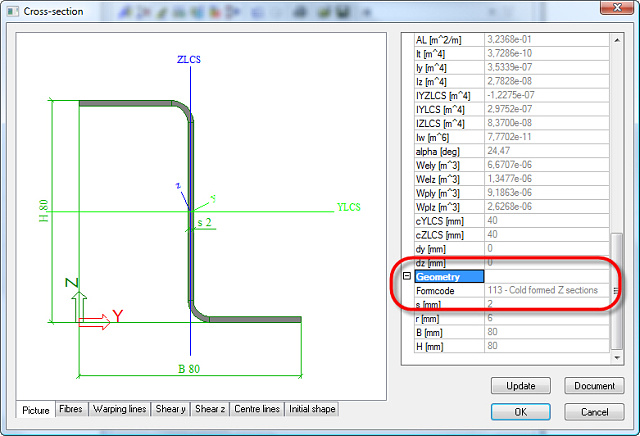Open the Initial shape tab
Viewport: 640px width, 436px height.
pos(312,409)
